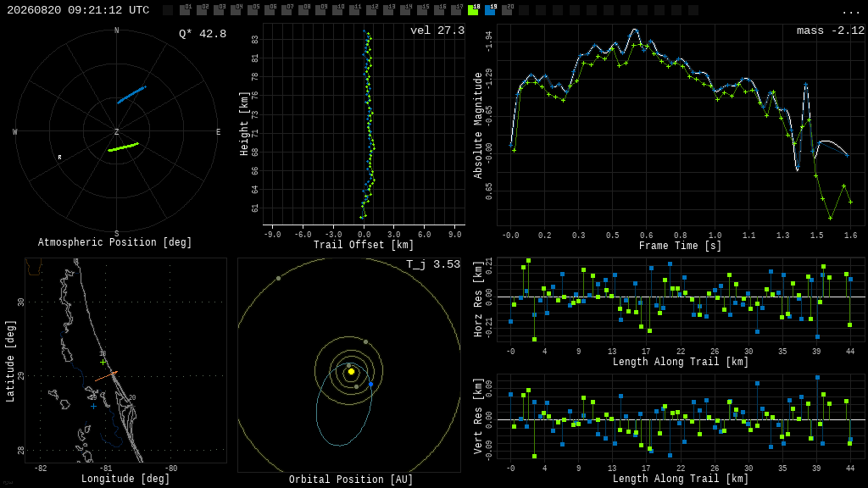Toggle station square labeled 17
Screen dimensions: 868x488
(456, 10)
